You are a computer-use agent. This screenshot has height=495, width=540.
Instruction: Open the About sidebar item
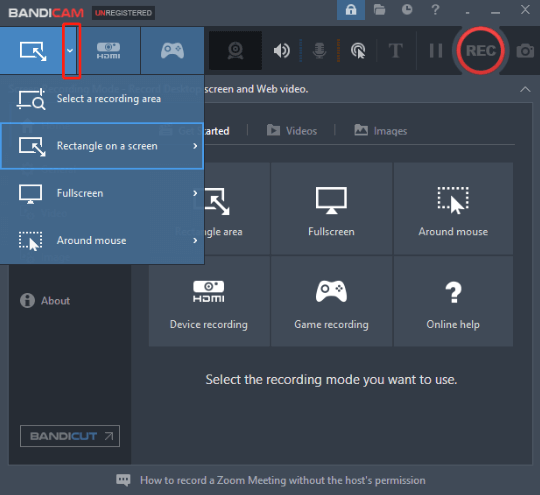[x=45, y=301]
